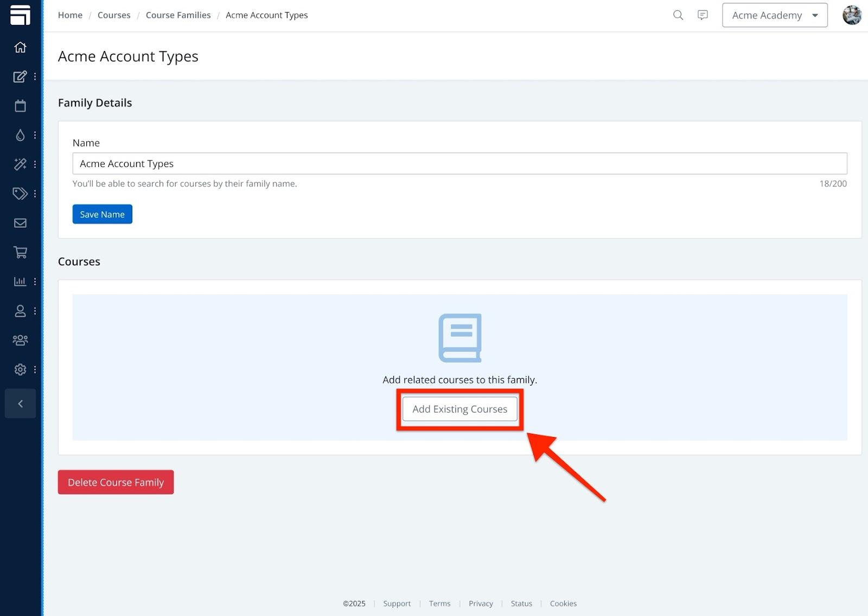Expand the Acme Academy dropdown

click(774, 15)
